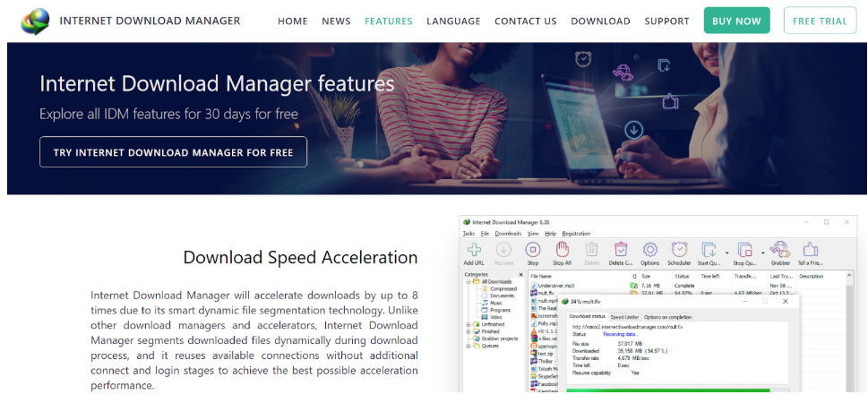868x403 pixels.
Task: Go to the DOWNLOAD nav link
Action: tap(600, 21)
